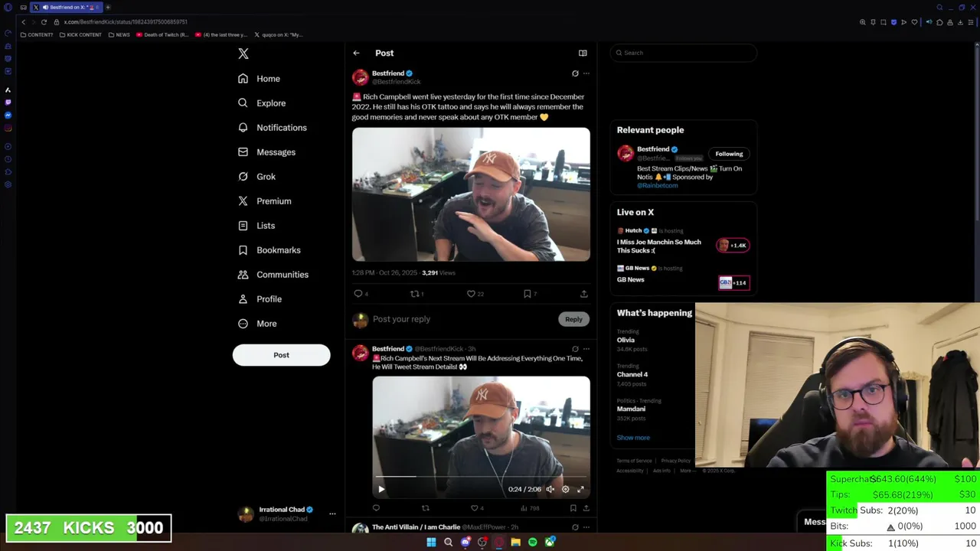980x551 pixels.
Task: Open Home in X sidebar
Action: (259, 79)
